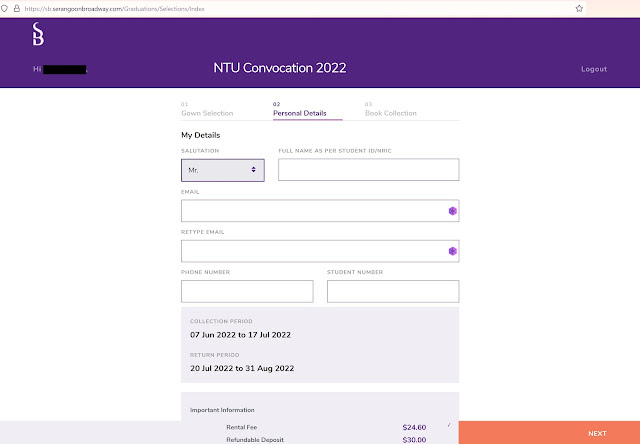This screenshot has height=444, width=640.
Task: Focus the Phone Number input field
Action: point(247,291)
